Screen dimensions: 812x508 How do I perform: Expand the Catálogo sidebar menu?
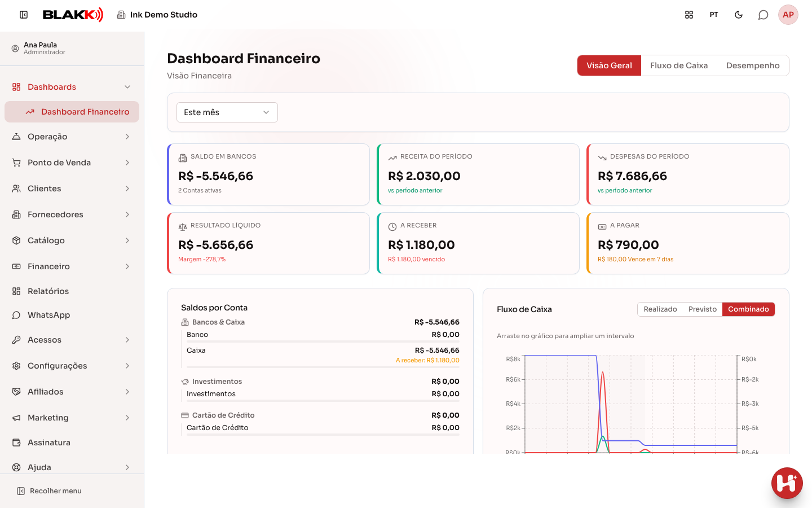pyautogui.click(x=72, y=240)
